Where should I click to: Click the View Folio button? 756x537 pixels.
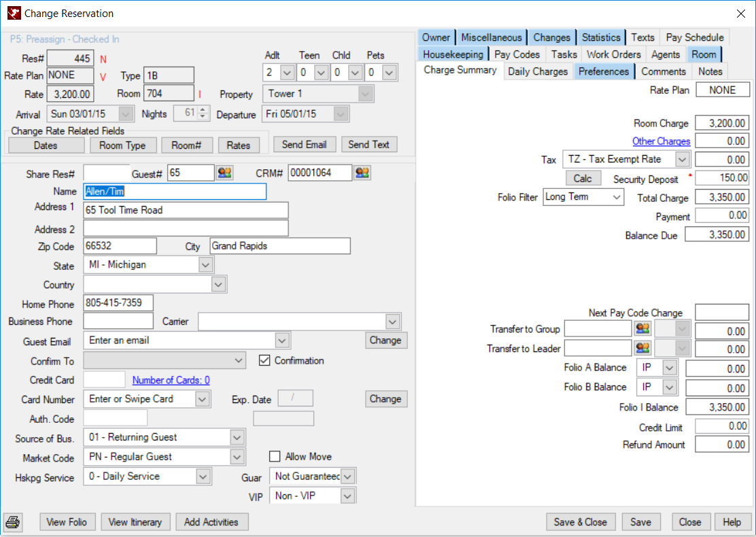[67, 522]
